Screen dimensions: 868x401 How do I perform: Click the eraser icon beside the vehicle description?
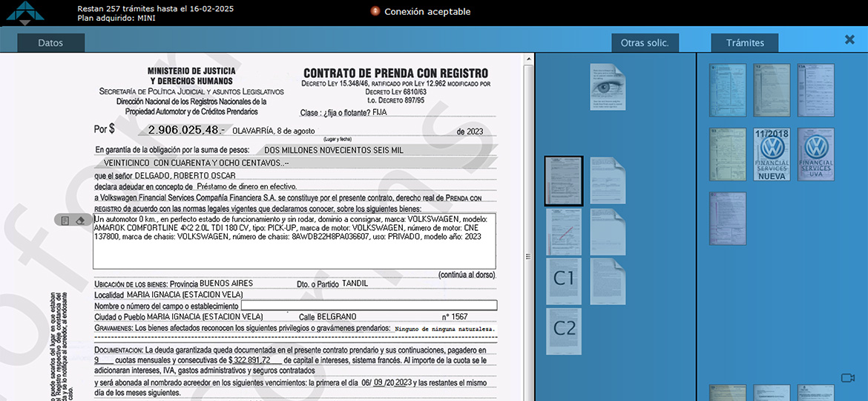point(80,221)
